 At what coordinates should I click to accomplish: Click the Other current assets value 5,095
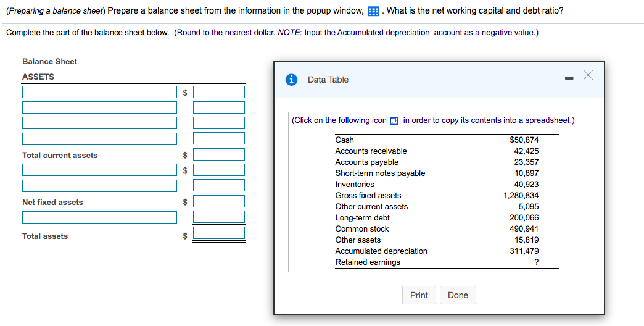[529, 206]
